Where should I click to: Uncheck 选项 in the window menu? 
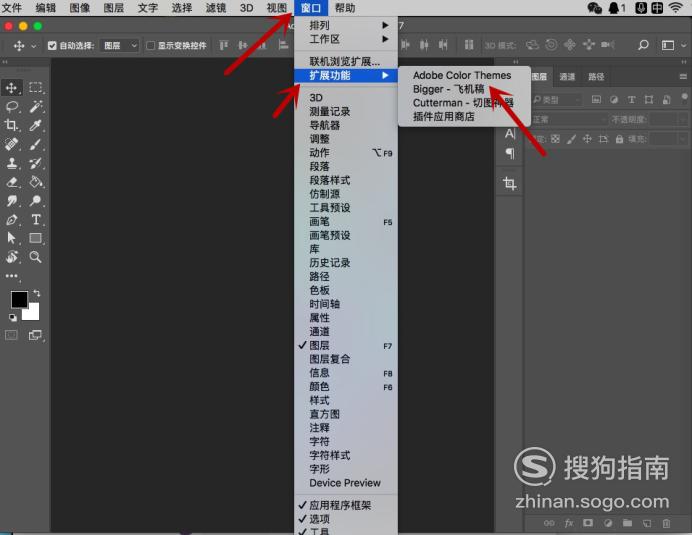click(346, 519)
